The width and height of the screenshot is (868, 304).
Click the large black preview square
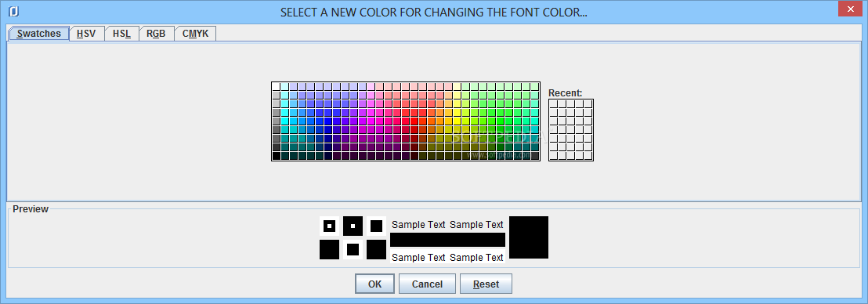(x=529, y=237)
